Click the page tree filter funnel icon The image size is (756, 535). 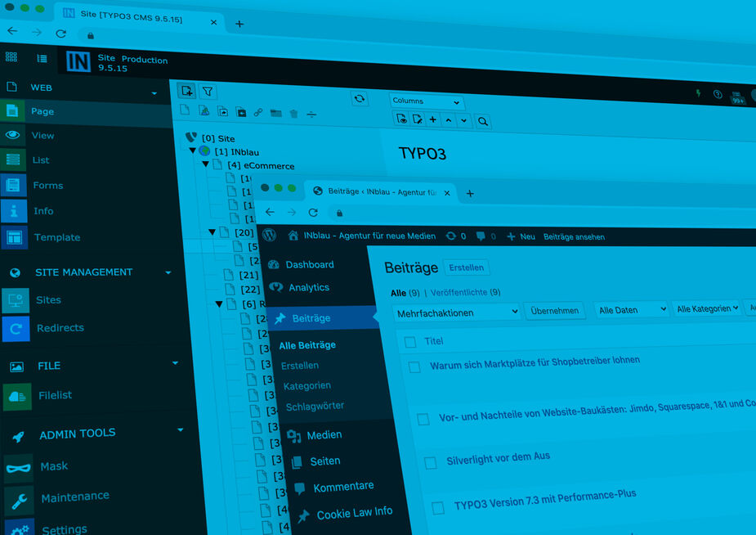(208, 91)
